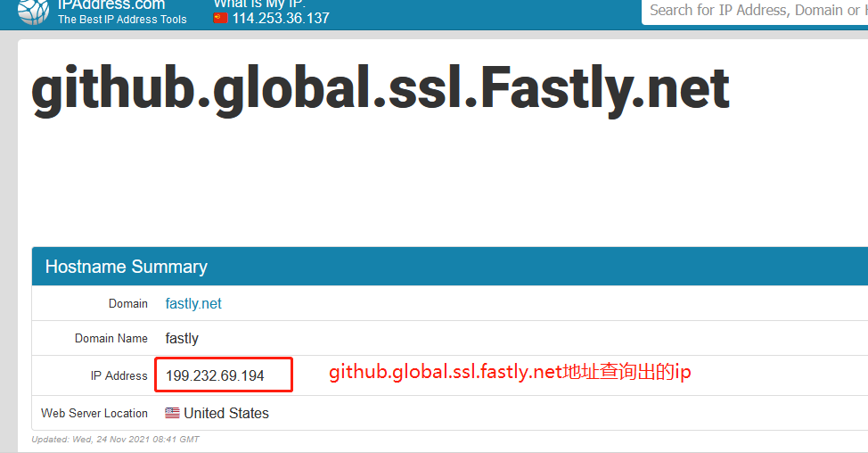Click the IPAddress.com globe logo icon
The image size is (868, 453).
click(x=33, y=11)
